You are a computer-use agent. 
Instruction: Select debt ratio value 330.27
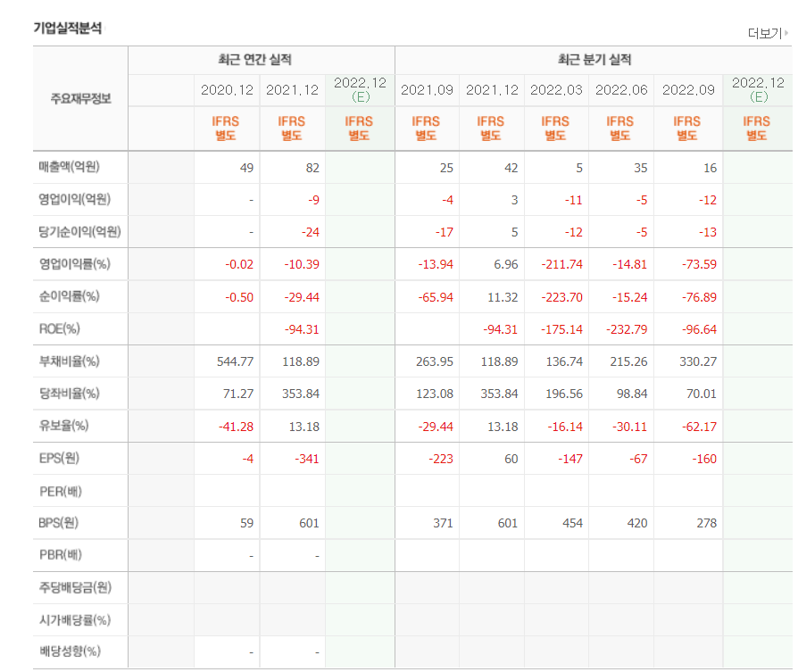pyautogui.click(x=698, y=361)
